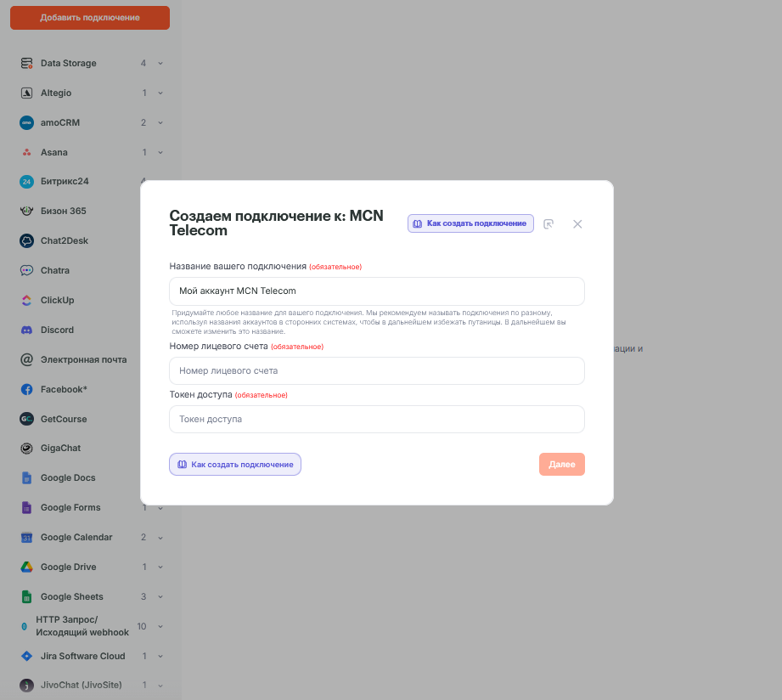Select Электронная почта in the services list

pyautogui.click(x=83, y=359)
